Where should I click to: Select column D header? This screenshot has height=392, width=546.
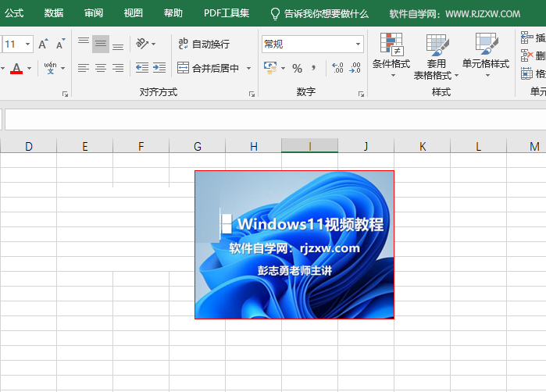(x=29, y=146)
